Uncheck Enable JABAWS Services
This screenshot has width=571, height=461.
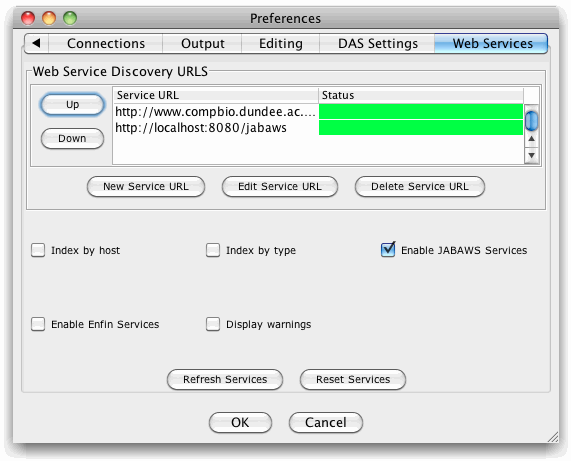tap(388, 249)
